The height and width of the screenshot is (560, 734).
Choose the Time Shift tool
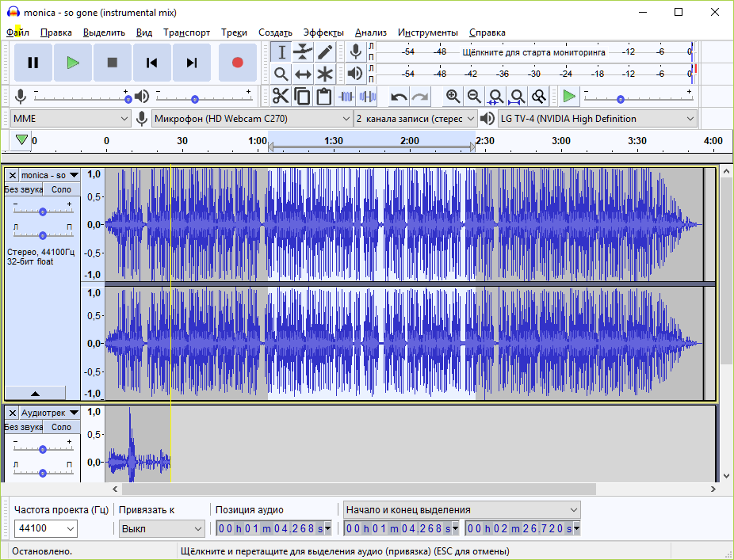point(303,74)
